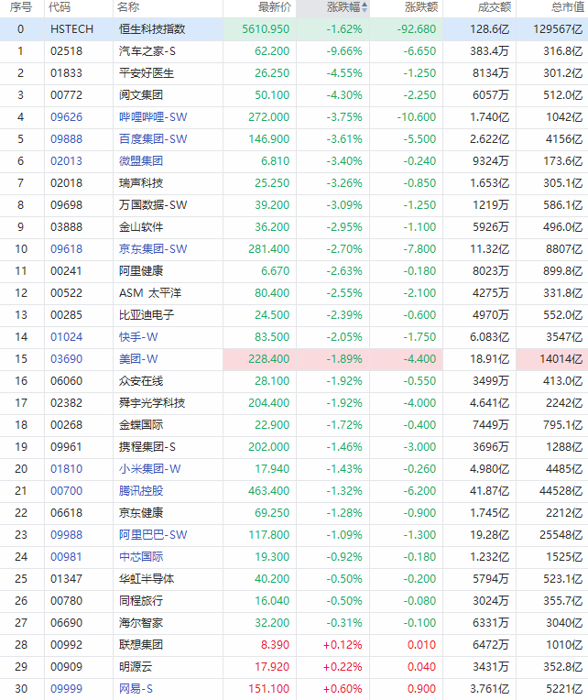Click market cap 14014亿
This screenshot has width=588, height=700.
point(561,359)
